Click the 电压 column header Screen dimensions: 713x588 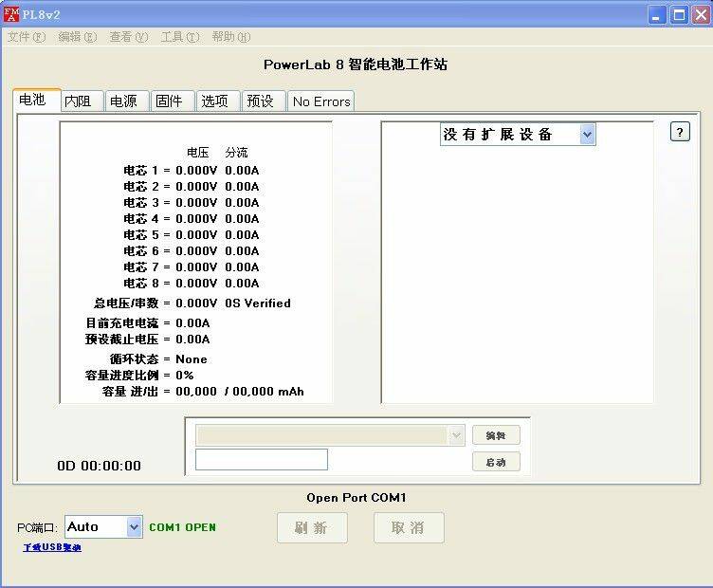(x=198, y=153)
